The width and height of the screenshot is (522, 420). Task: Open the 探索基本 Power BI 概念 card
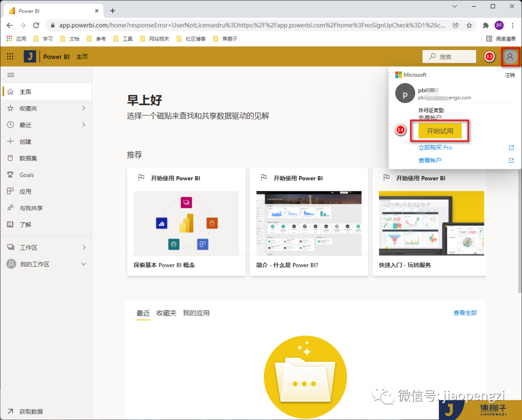pos(186,221)
